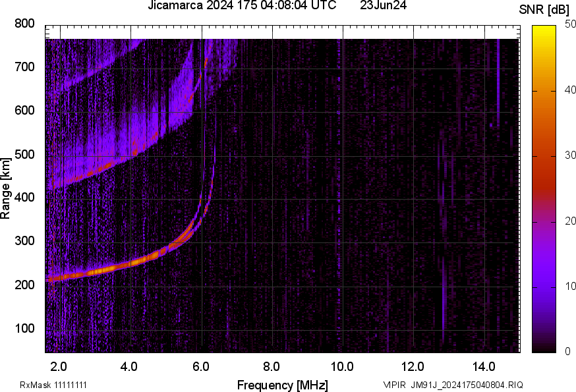Click colorbar tick label '40'
The width and height of the screenshot is (576, 392).
click(x=570, y=90)
